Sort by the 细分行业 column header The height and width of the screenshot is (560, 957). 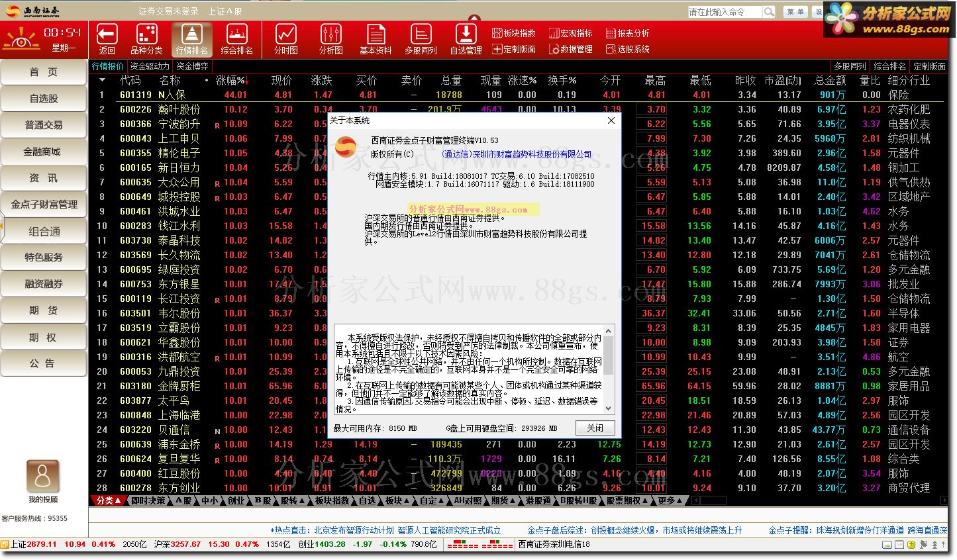(909, 80)
